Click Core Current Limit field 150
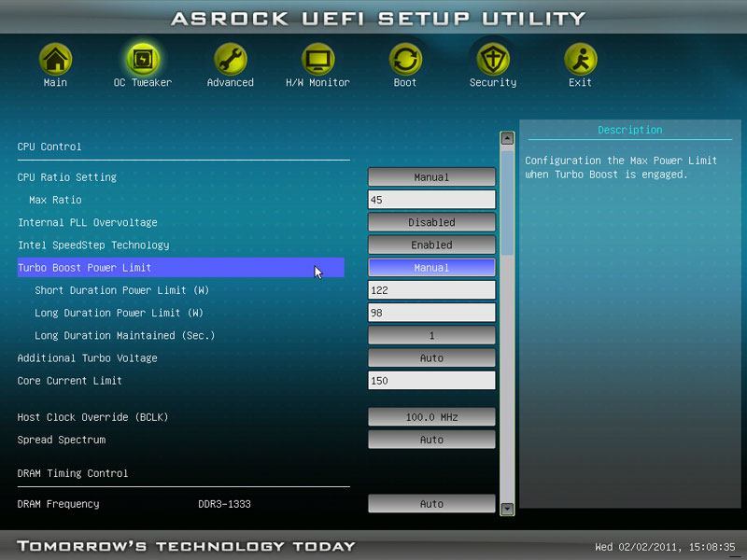The width and height of the screenshot is (747, 560). 431,381
